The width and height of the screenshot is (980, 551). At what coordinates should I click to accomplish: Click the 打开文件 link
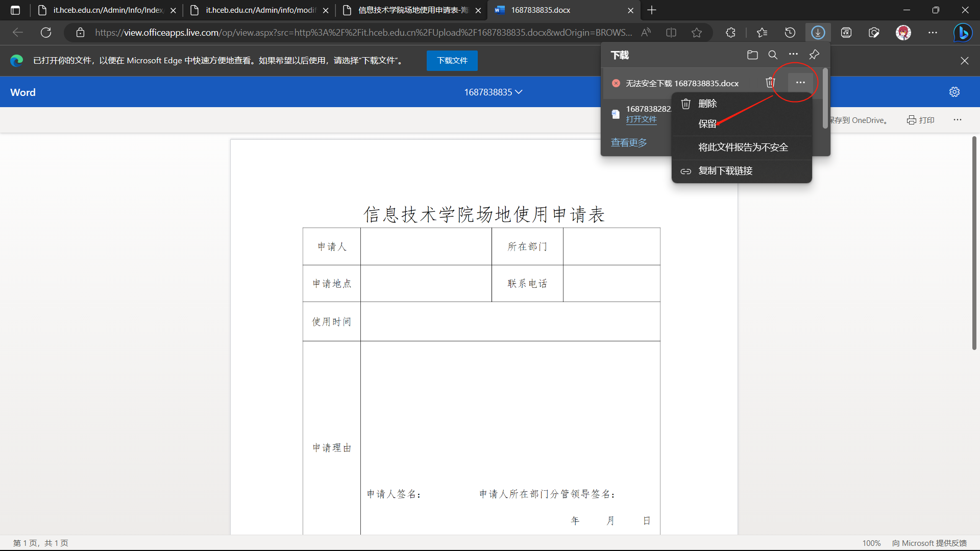[x=641, y=119]
